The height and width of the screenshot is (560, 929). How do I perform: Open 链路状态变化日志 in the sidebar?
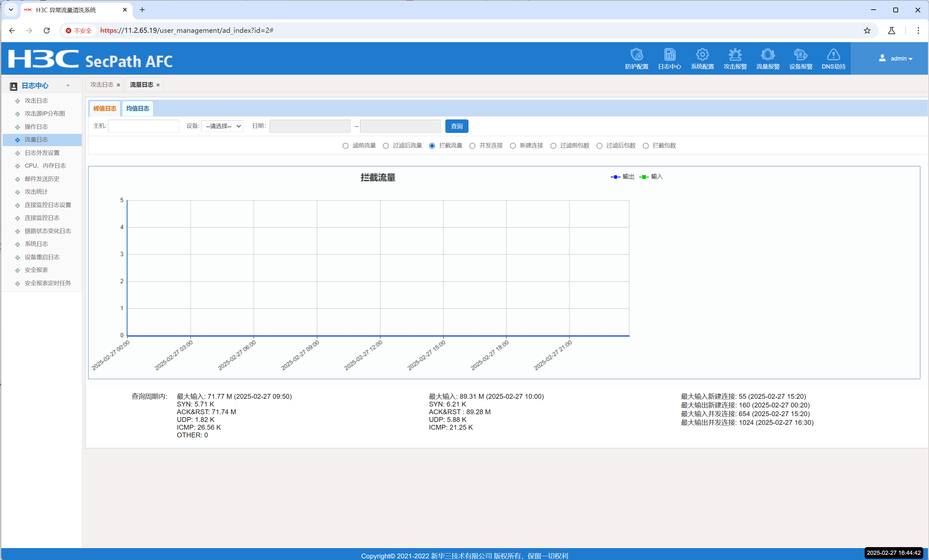coord(48,231)
